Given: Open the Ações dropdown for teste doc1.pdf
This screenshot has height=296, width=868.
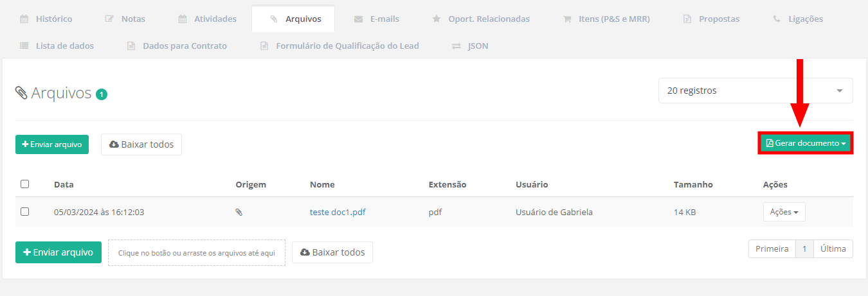Looking at the screenshot, I should (784, 212).
